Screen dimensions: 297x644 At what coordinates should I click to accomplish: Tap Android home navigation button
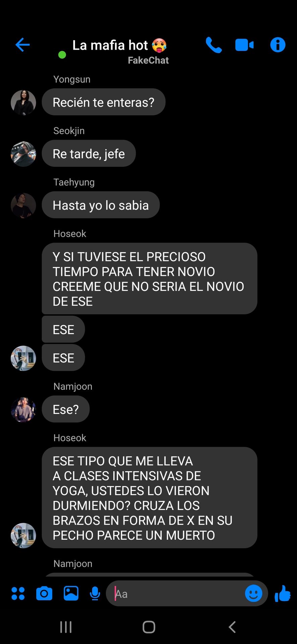[x=149, y=627]
